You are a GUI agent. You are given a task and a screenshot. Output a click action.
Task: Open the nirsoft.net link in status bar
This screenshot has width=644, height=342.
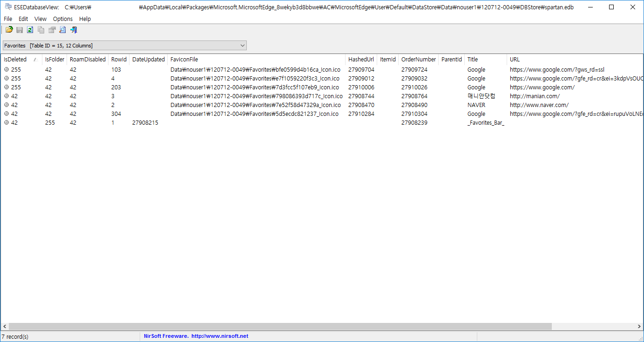click(219, 336)
